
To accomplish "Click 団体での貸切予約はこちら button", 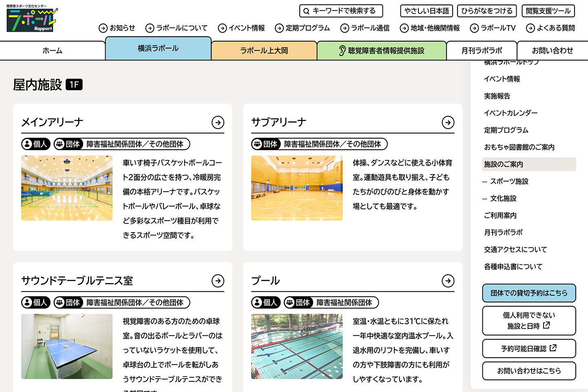I will pos(529,293).
